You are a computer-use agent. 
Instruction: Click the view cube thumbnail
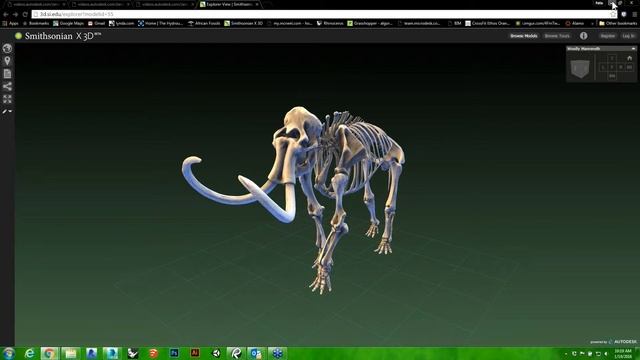click(x=580, y=68)
